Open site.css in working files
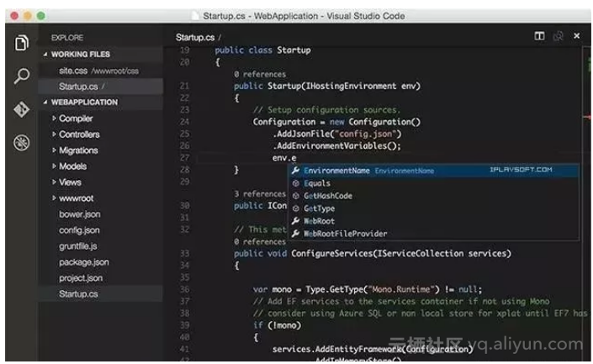 (100, 71)
